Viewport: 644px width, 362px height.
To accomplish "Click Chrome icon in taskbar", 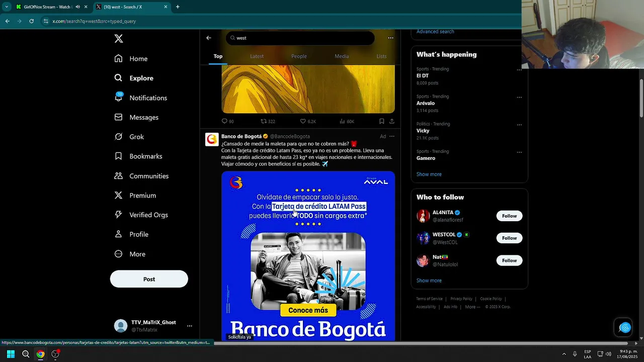I will 40,354.
